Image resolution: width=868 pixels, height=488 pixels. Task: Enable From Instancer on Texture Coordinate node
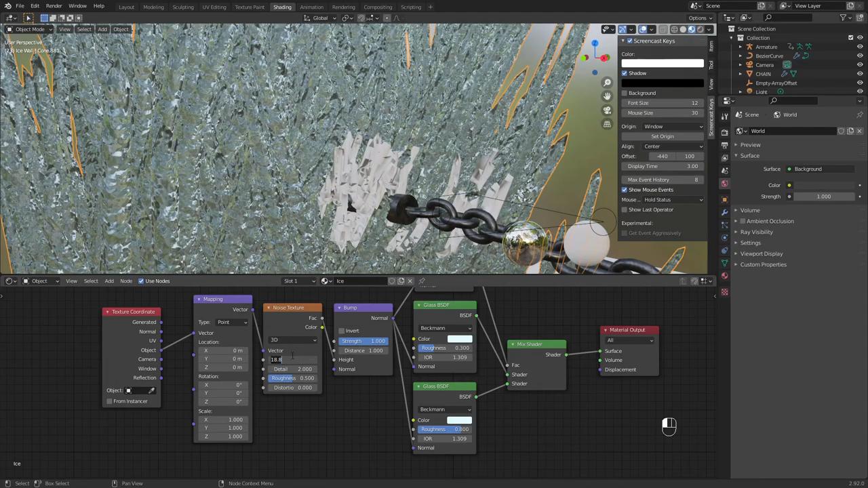click(109, 401)
